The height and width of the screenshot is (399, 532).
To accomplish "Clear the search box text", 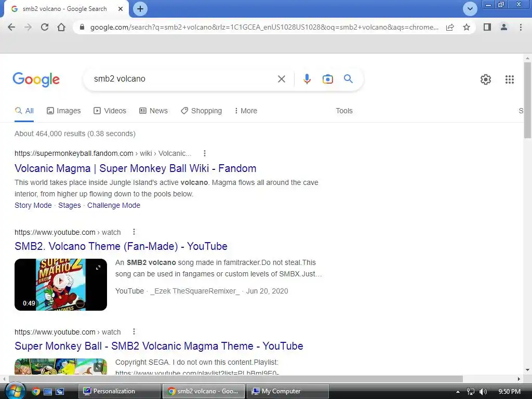I will coord(281,79).
